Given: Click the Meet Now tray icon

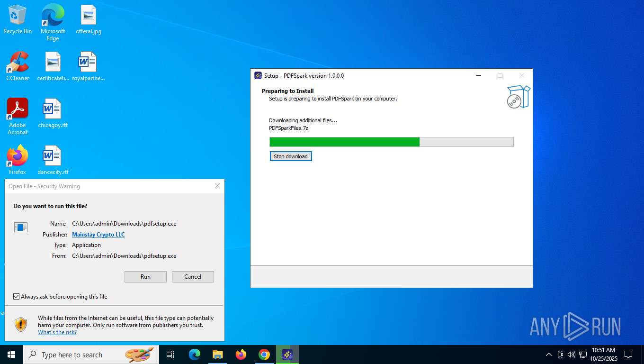Looking at the screenshot, I should point(560,355).
